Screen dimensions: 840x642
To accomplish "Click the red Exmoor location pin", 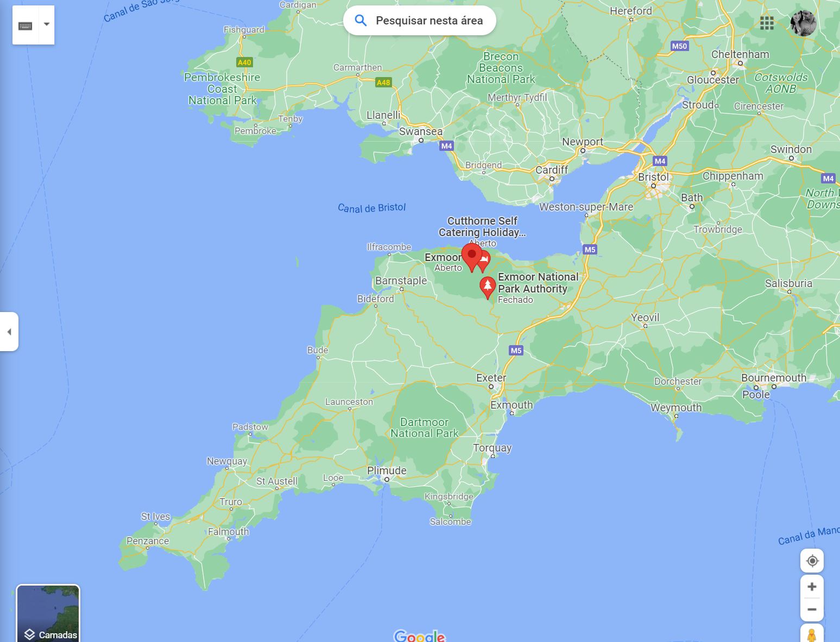I will pyautogui.click(x=471, y=256).
